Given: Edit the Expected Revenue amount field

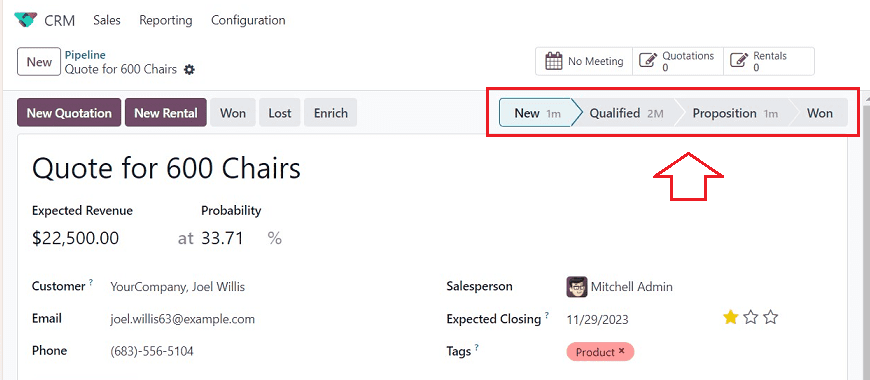Looking at the screenshot, I should 75,238.
